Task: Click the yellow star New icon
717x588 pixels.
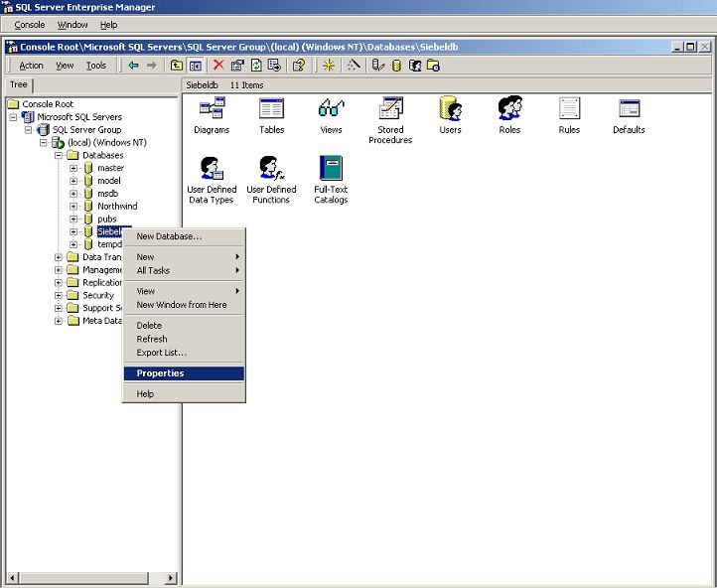Action: pyautogui.click(x=328, y=66)
